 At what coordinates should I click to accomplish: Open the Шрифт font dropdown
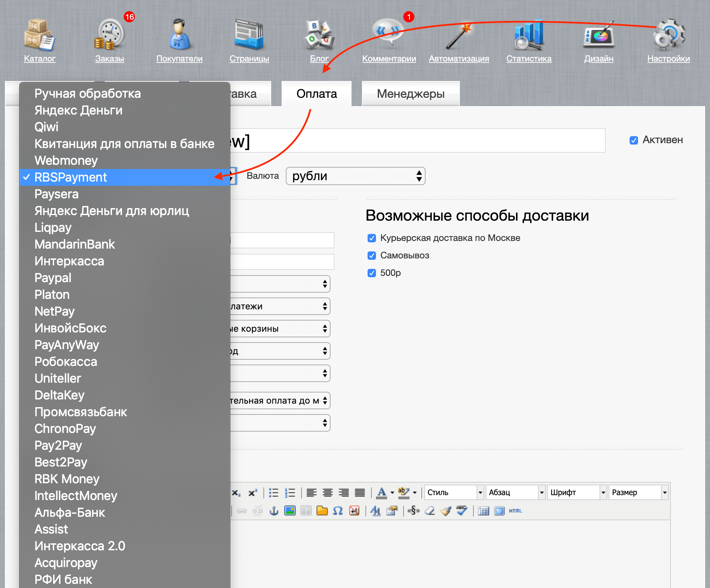pos(577,492)
